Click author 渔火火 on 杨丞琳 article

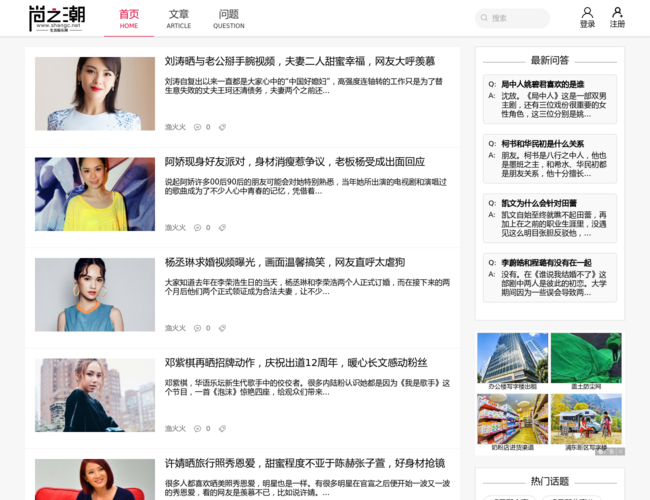[x=175, y=328]
